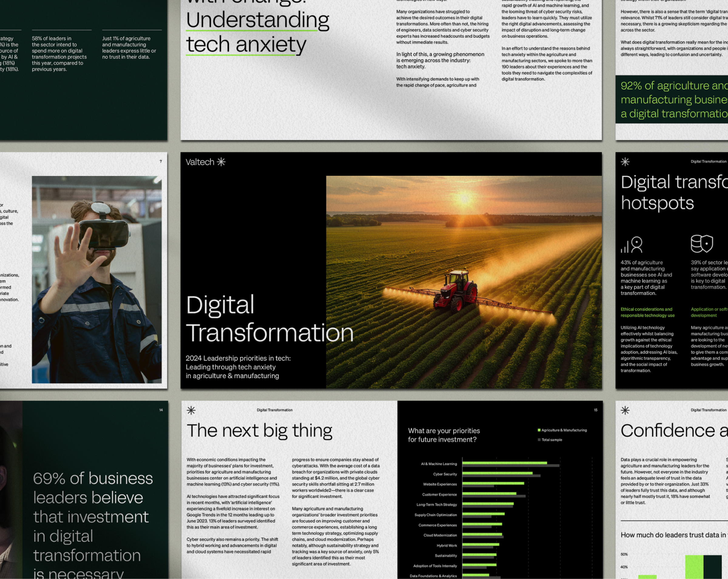Image resolution: width=728 pixels, height=579 pixels.
Task: Click the asterisk icon above 'The next big thing'
Action: (x=191, y=410)
